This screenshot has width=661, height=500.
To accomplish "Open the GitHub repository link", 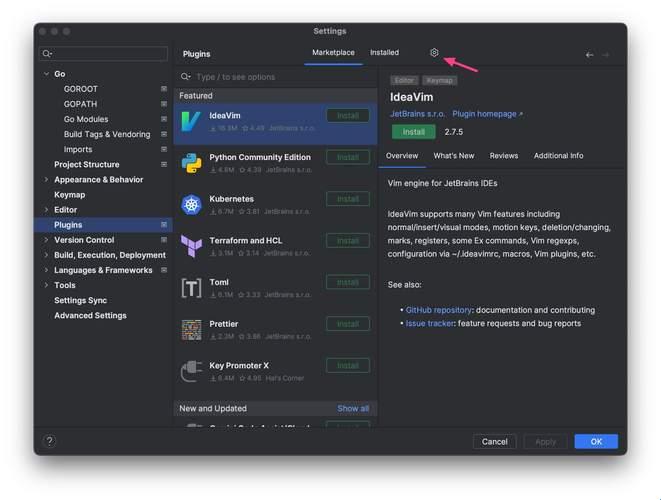I will 439,310.
